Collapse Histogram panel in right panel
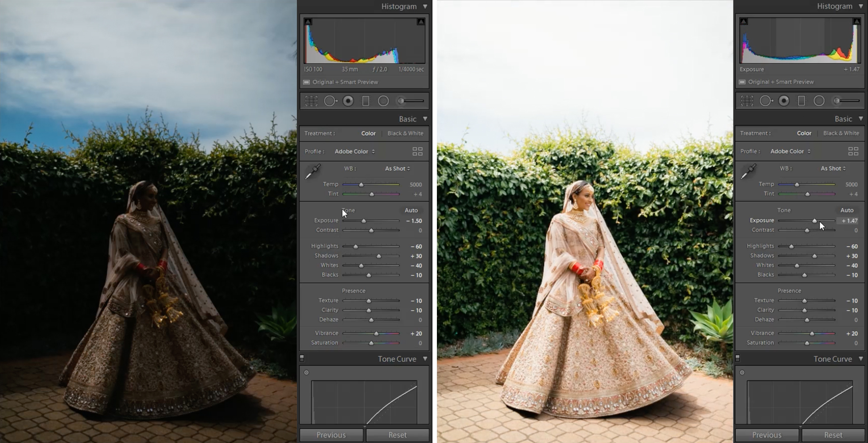The height and width of the screenshot is (443, 868). pos(860,7)
